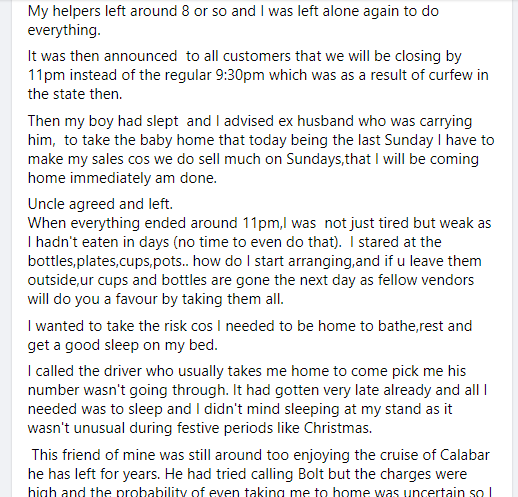
Task: Click the line starting "This friend of mine"
Action: [261, 455]
